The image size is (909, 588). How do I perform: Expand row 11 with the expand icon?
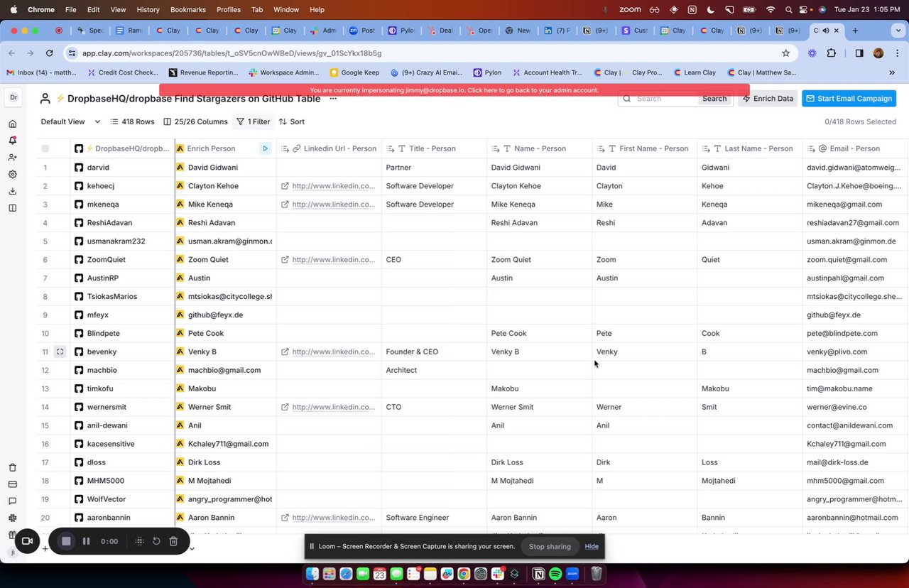click(60, 352)
